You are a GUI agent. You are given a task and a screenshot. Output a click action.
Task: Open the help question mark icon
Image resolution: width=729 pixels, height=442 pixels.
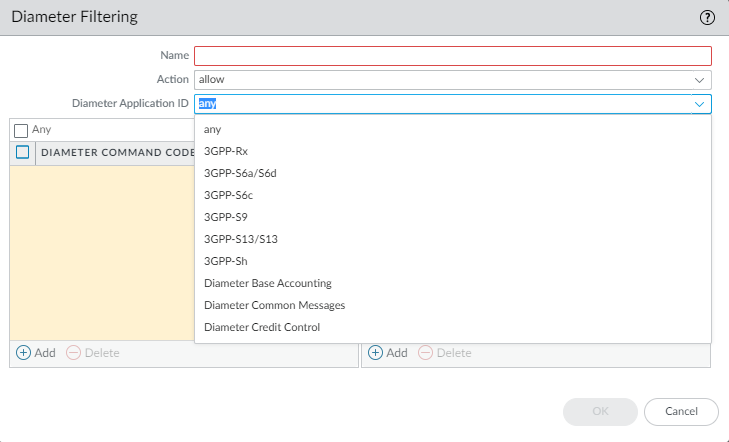[x=707, y=17]
